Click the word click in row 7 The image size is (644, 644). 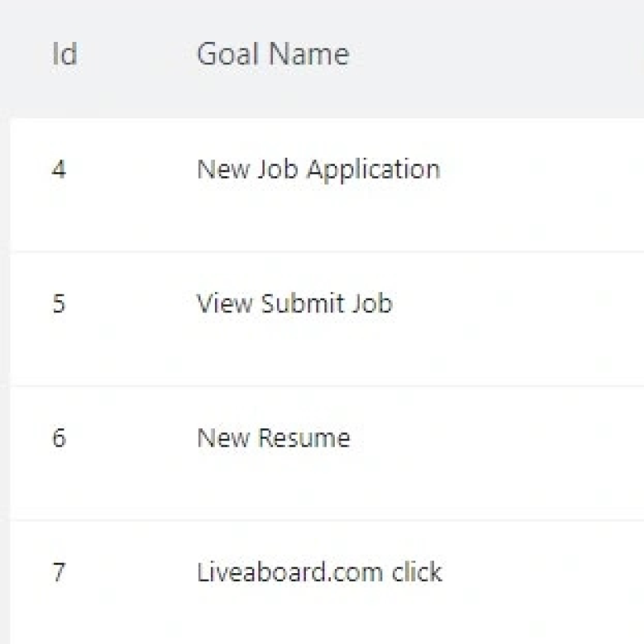tap(417, 572)
